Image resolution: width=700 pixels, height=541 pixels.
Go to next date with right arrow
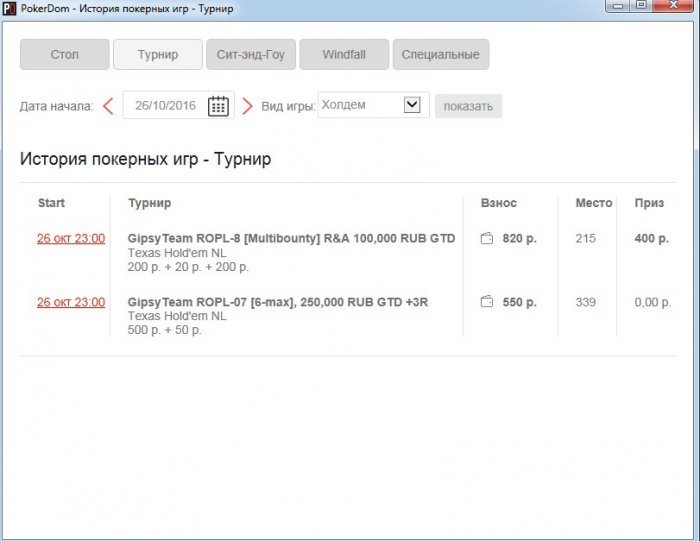coord(247,106)
